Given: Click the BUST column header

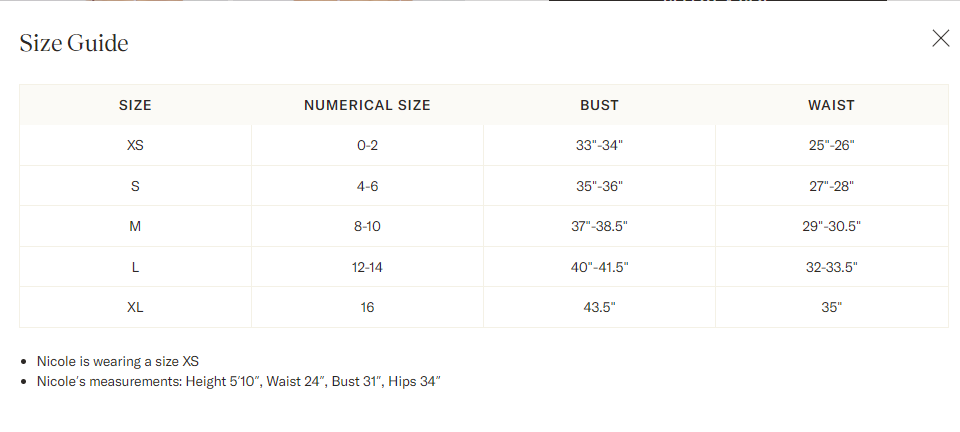Looking at the screenshot, I should [599, 105].
